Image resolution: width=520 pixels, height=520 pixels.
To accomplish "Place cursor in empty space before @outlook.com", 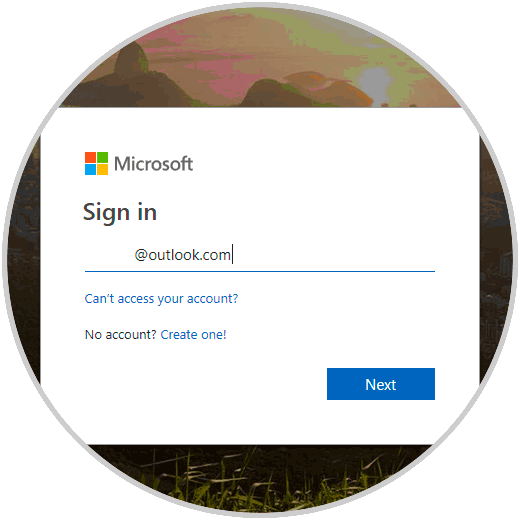I will coord(109,255).
